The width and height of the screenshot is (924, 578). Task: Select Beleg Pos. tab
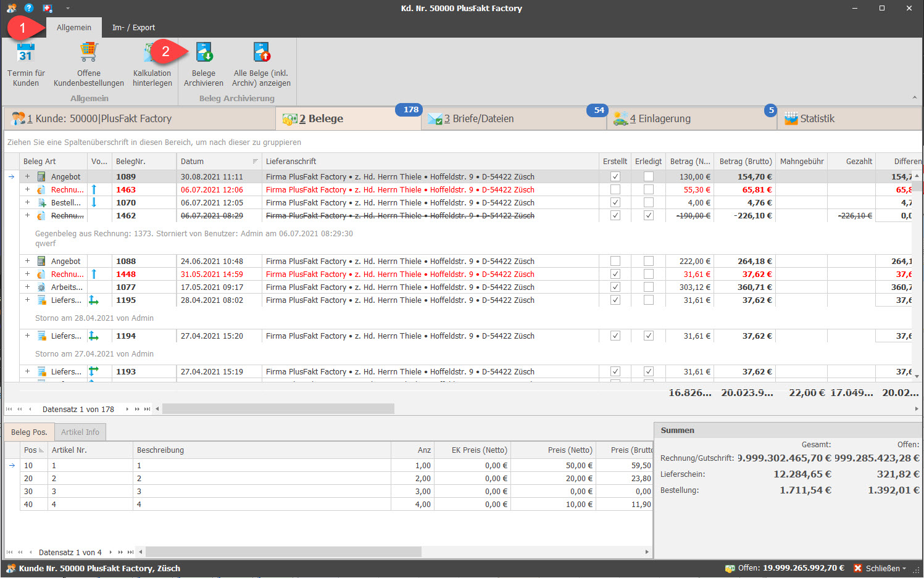[29, 432]
